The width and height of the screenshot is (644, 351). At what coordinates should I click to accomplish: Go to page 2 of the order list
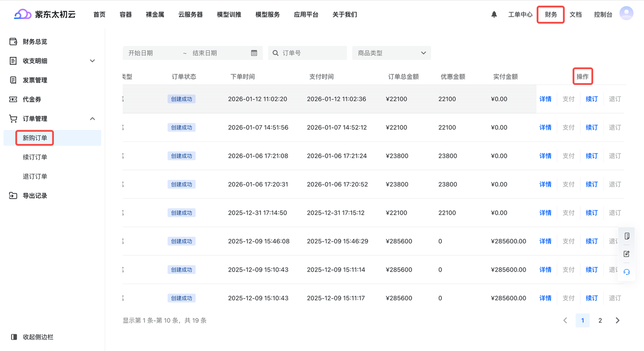click(600, 320)
